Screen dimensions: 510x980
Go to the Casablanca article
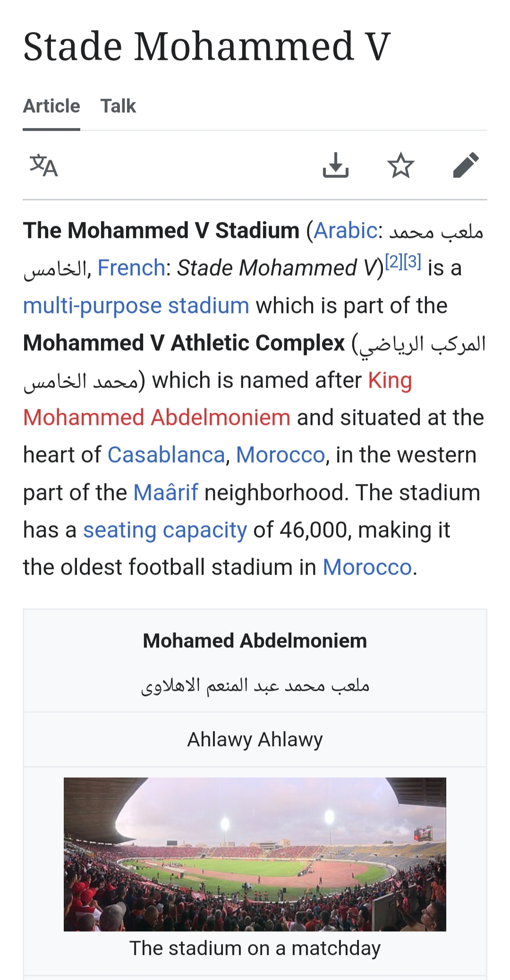click(166, 455)
